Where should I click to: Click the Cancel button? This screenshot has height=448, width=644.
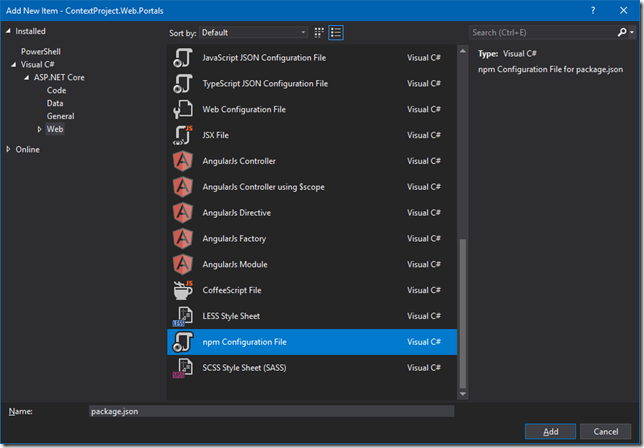606,432
